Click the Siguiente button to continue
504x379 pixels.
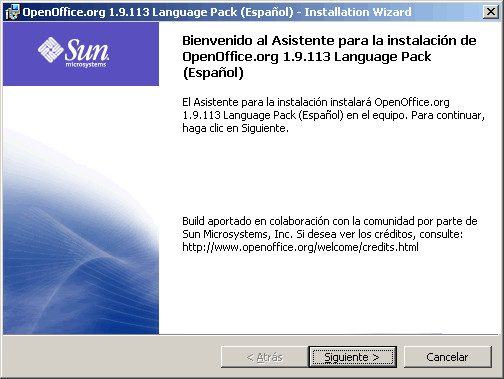coord(353,357)
